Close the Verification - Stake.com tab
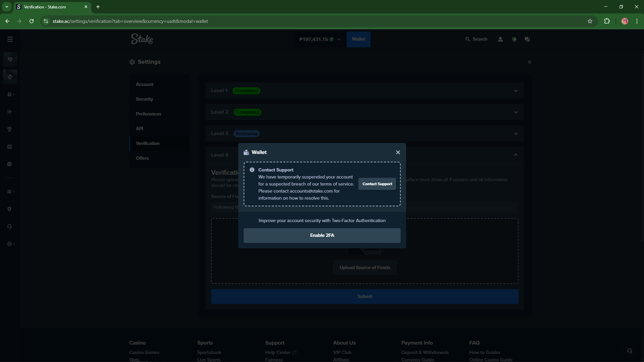 (x=86, y=7)
